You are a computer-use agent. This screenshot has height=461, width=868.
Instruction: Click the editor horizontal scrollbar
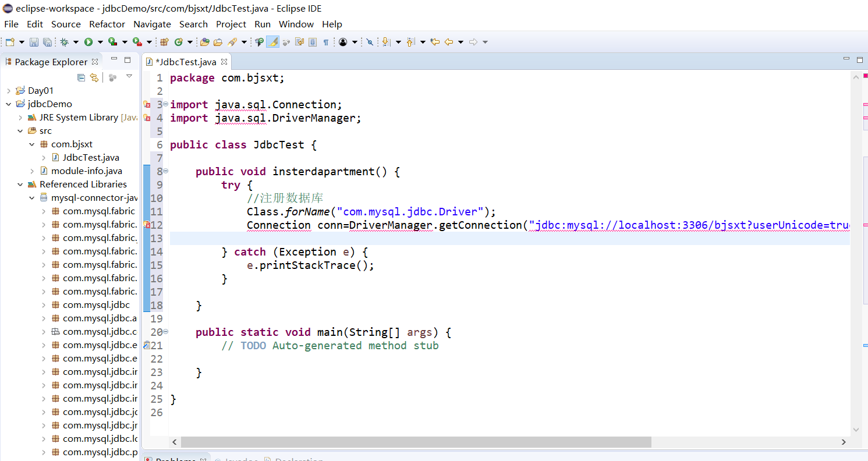[x=416, y=442]
